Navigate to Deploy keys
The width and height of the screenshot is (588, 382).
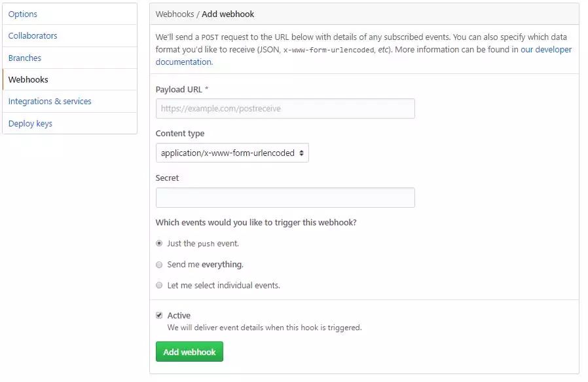click(69, 123)
